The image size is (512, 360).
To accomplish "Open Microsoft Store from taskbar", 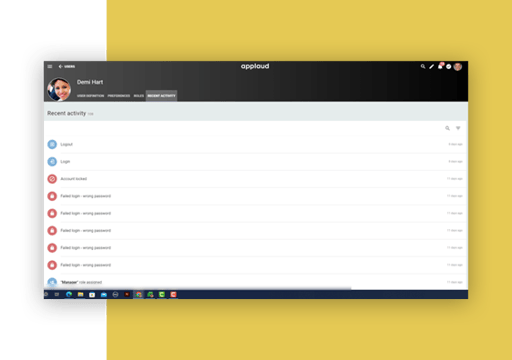I will click(92, 294).
